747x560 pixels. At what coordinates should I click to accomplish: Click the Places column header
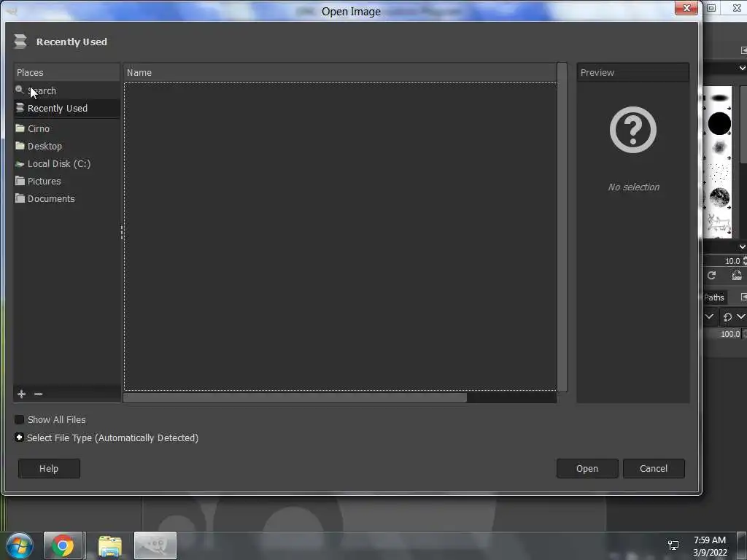[66, 72]
